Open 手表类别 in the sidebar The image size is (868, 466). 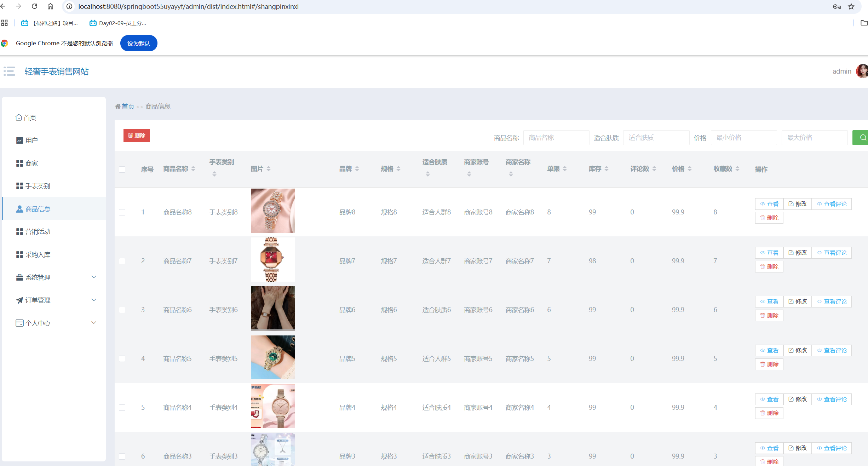pyautogui.click(x=38, y=186)
